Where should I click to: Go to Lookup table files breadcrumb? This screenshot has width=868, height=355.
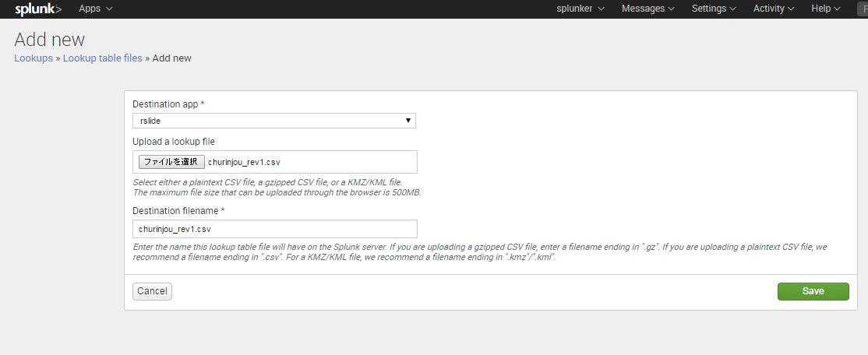tap(102, 58)
